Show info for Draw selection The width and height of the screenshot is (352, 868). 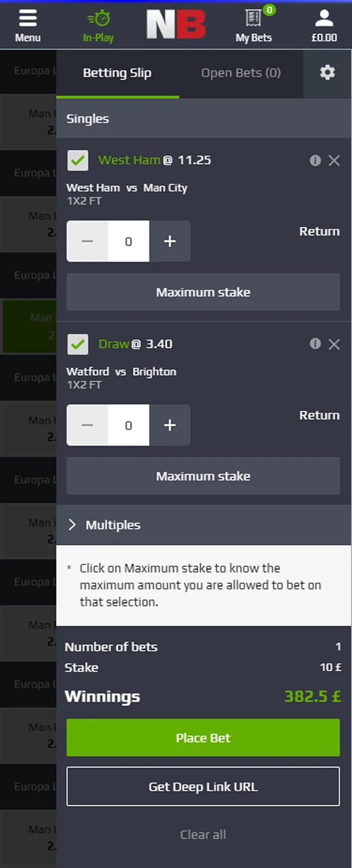pyautogui.click(x=315, y=344)
